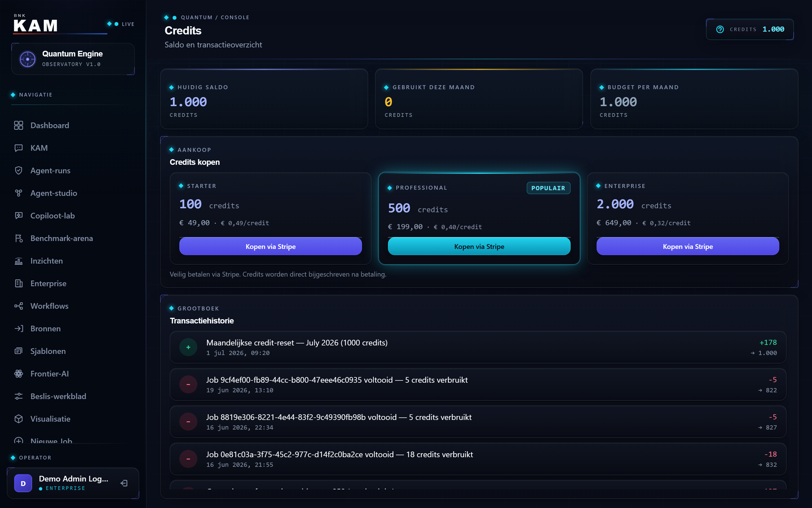Click the Sjablonen template icon
The image size is (812, 508).
coord(18,351)
